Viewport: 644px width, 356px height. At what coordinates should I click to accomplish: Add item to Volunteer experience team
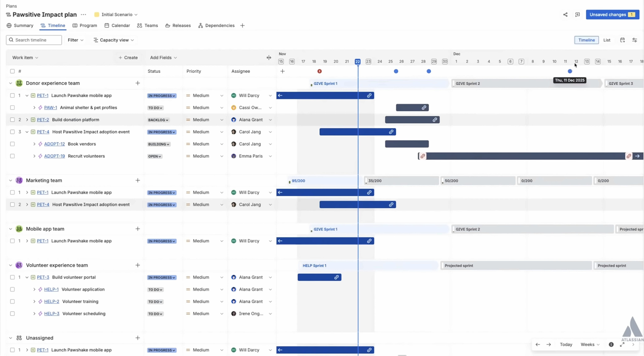tap(138, 265)
